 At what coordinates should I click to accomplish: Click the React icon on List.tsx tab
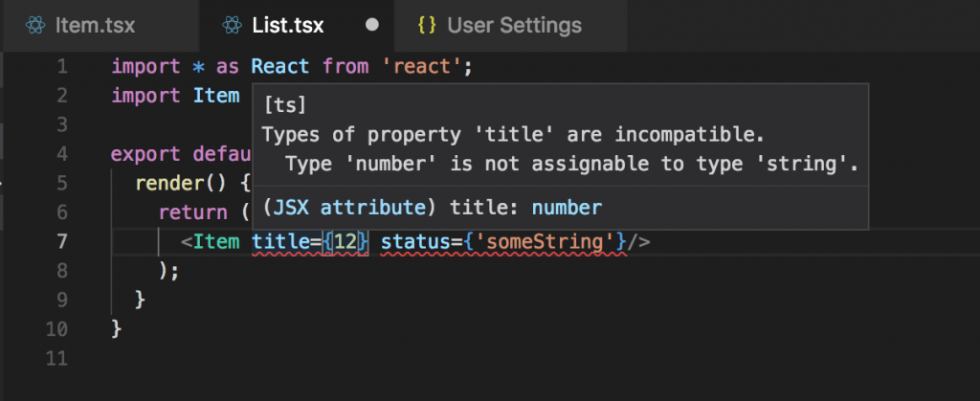point(231,25)
